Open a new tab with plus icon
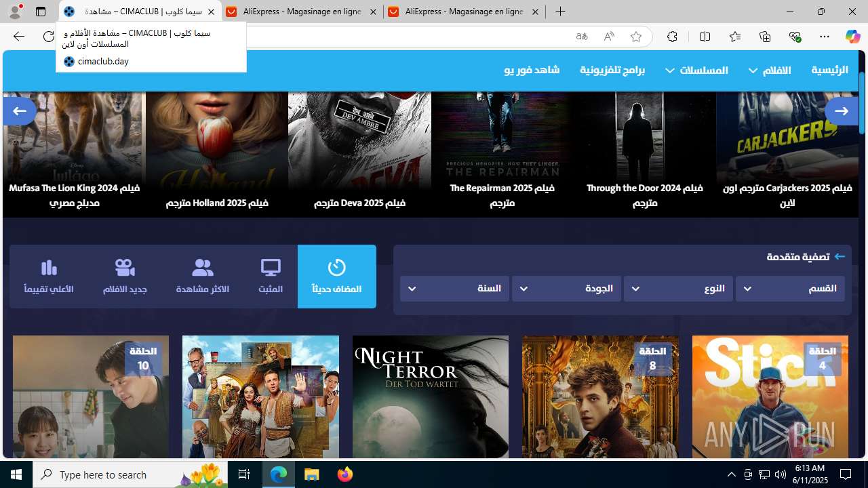 click(560, 12)
